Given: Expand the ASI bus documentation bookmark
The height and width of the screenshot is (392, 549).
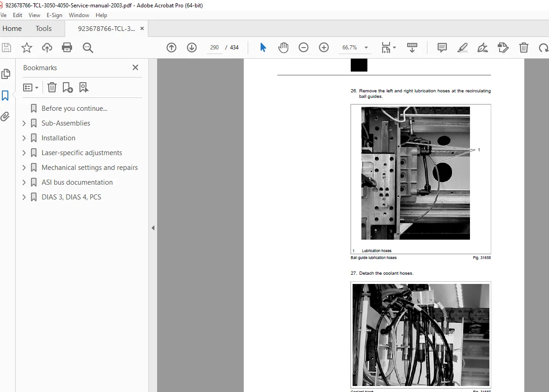Looking at the screenshot, I should click(24, 182).
